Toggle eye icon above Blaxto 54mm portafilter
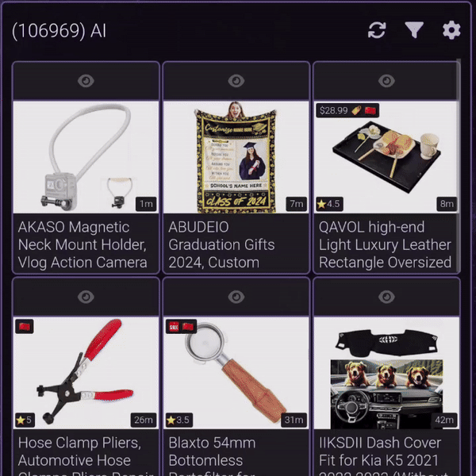 [x=236, y=297]
